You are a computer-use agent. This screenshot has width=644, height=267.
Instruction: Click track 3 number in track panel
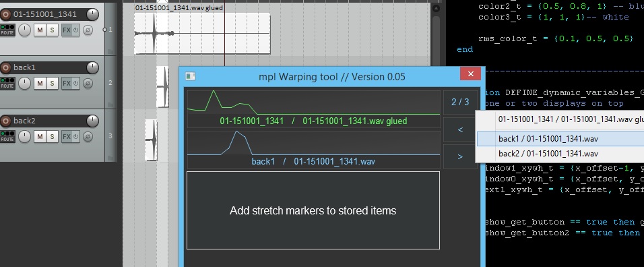[x=110, y=136]
